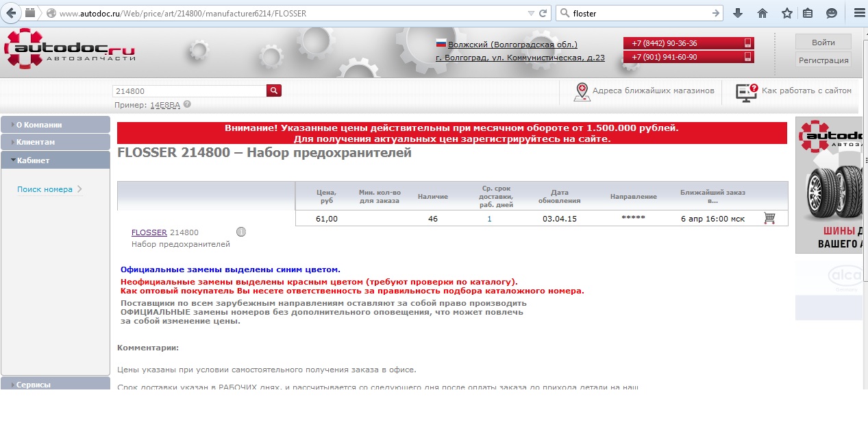Click the map pin icon for nearest stores
This screenshot has height=421, width=868.
(582, 92)
